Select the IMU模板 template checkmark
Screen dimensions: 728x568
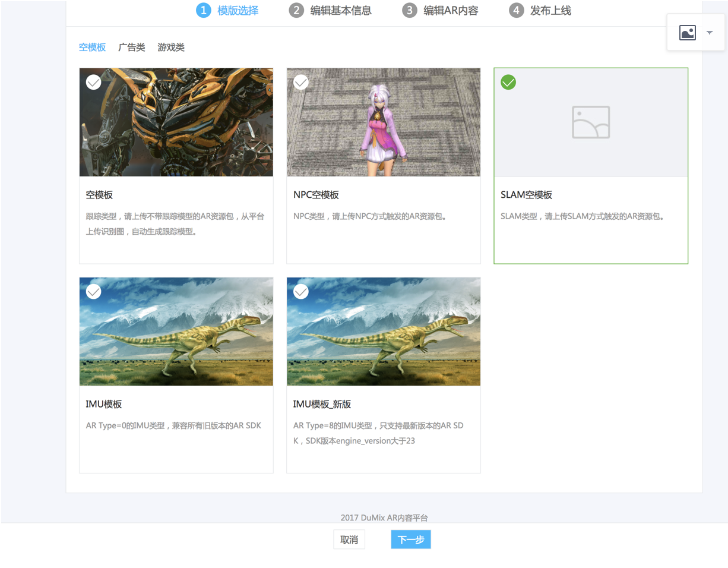93,291
